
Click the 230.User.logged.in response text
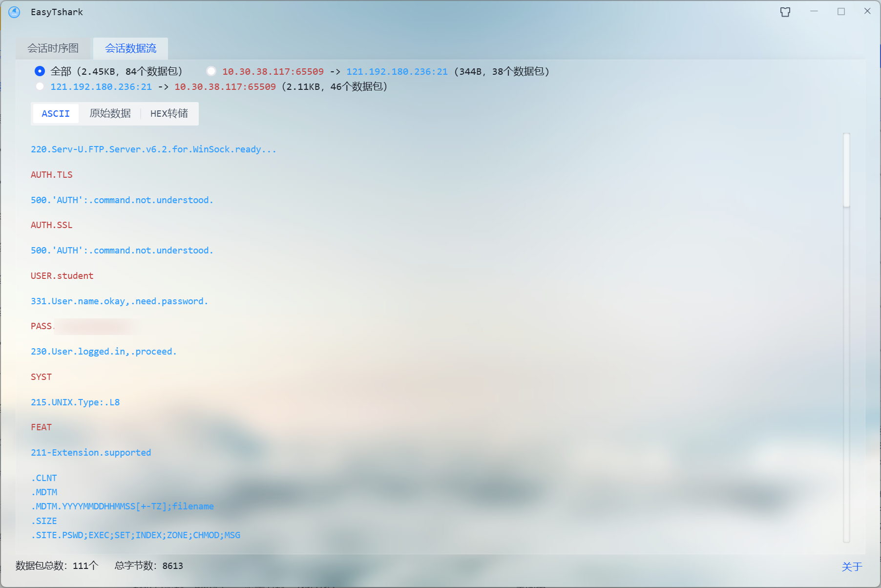(x=103, y=351)
